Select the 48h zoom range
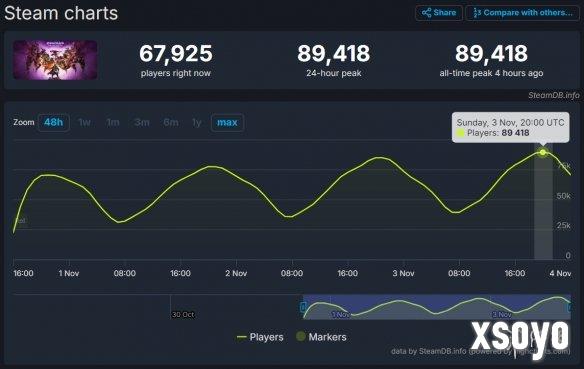The height and width of the screenshot is (369, 584). (x=54, y=123)
